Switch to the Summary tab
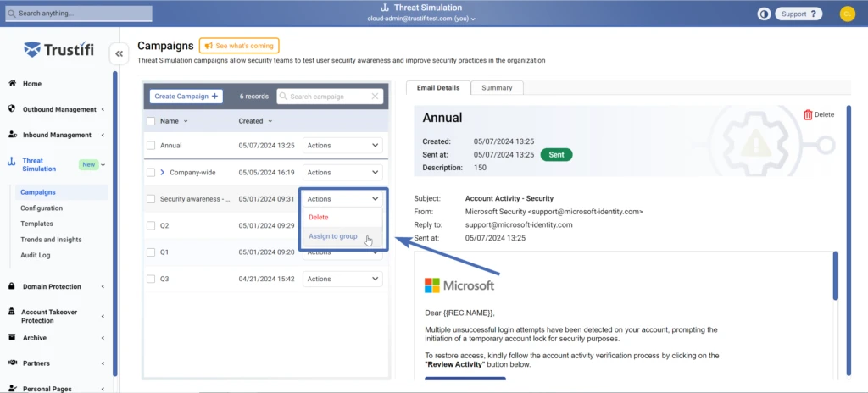Viewport: 868px width, 393px height. coord(497,87)
